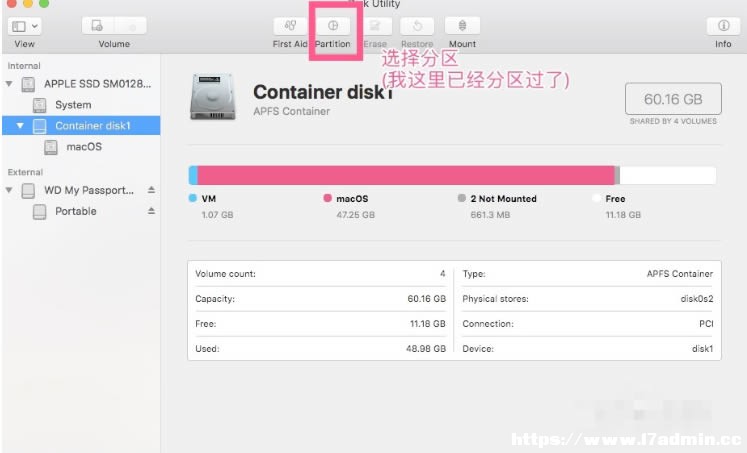Run First Aid from the toolbar
Viewport: 747px width, 453px height.
pos(290,26)
